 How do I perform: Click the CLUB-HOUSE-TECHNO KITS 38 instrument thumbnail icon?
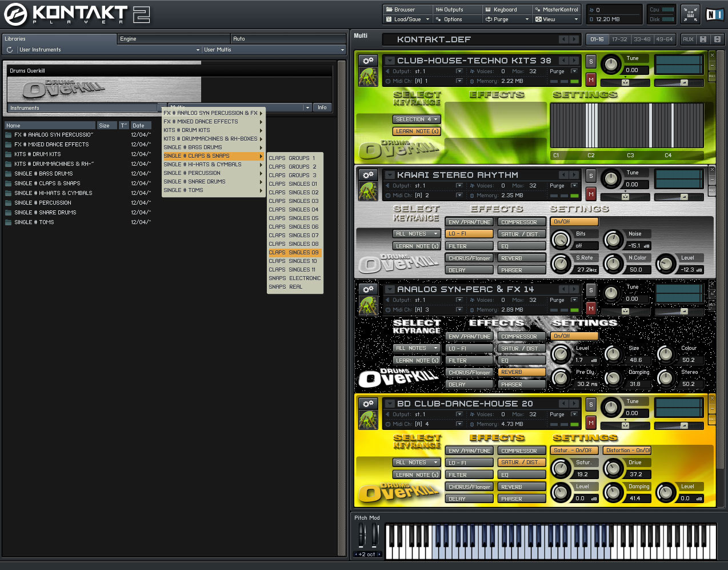pyautogui.click(x=368, y=77)
